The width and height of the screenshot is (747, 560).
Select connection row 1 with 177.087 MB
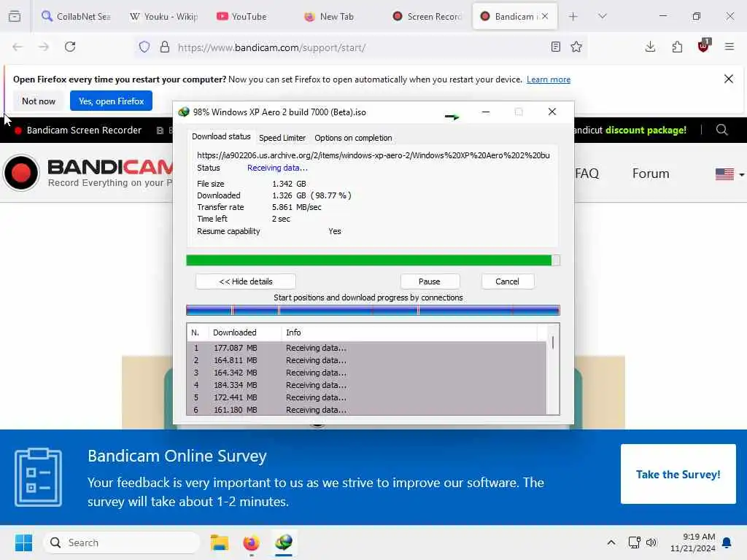[x=366, y=348]
